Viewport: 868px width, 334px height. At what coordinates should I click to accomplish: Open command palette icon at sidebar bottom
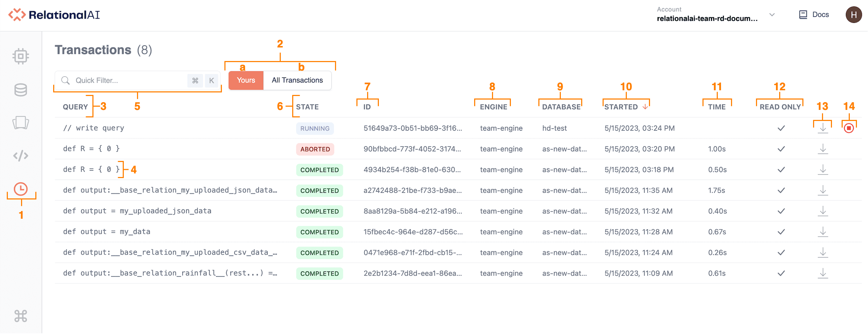21,316
